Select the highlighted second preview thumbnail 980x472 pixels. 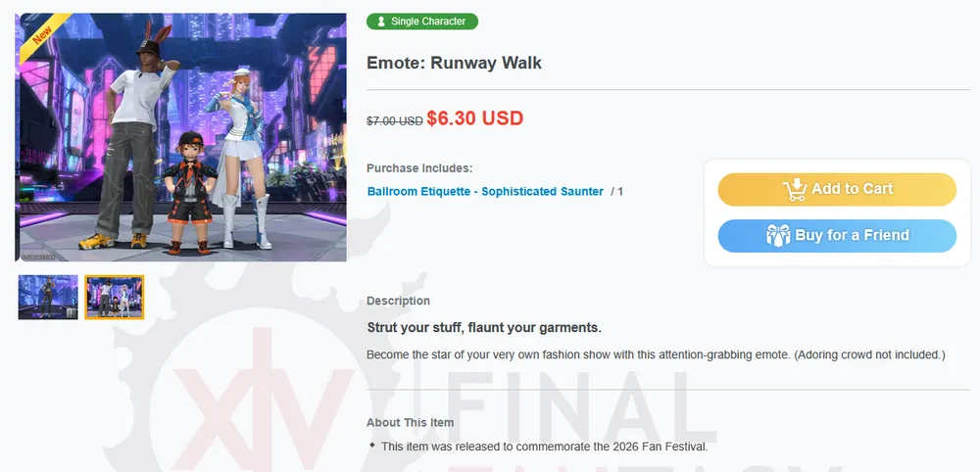tap(115, 297)
